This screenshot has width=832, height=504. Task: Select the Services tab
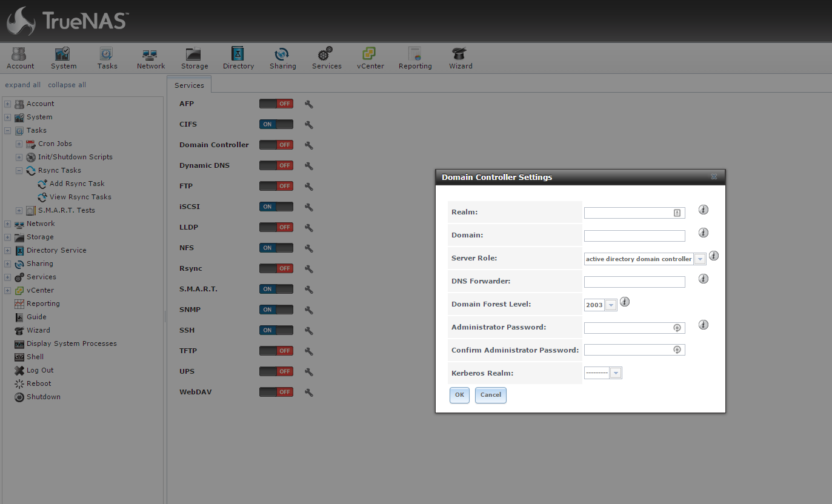tap(189, 85)
